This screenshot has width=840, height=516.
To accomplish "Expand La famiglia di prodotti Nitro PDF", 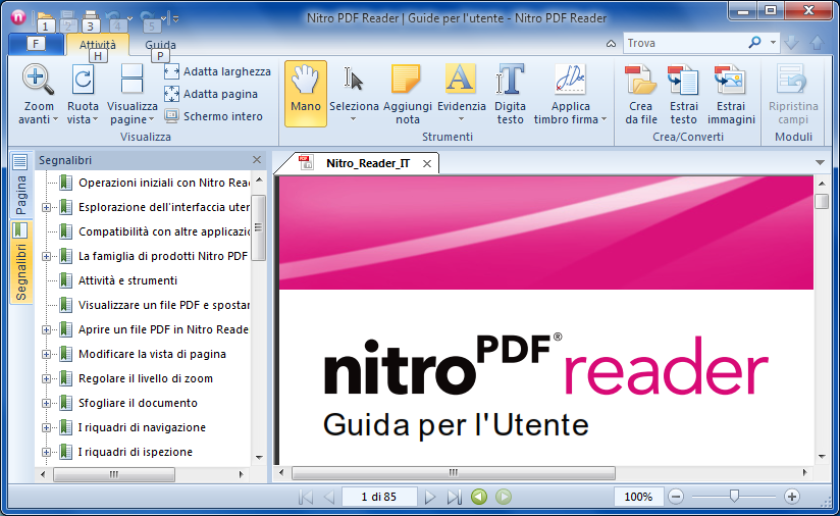I will pyautogui.click(x=47, y=256).
